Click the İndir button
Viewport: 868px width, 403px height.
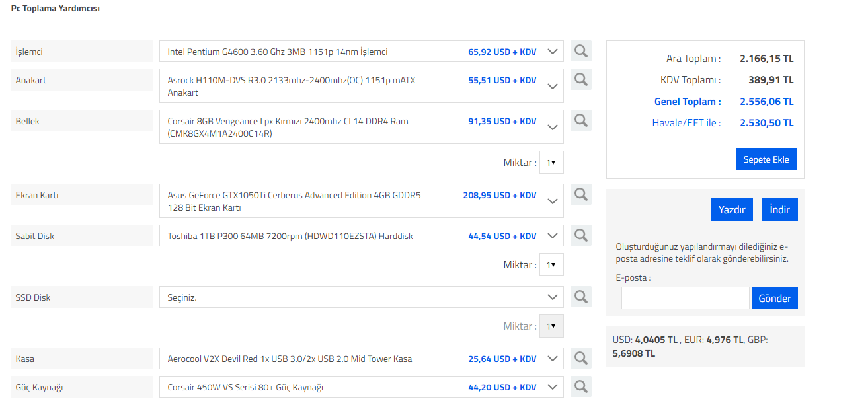point(779,209)
